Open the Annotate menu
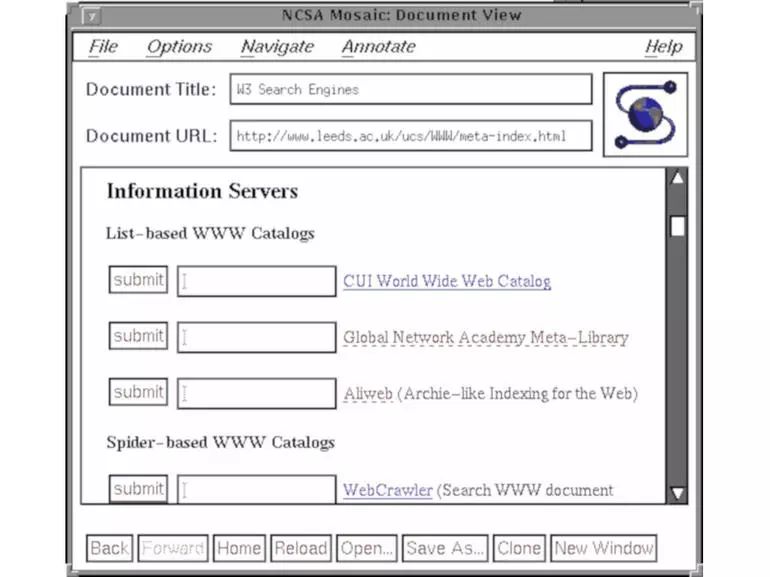 [x=379, y=47]
